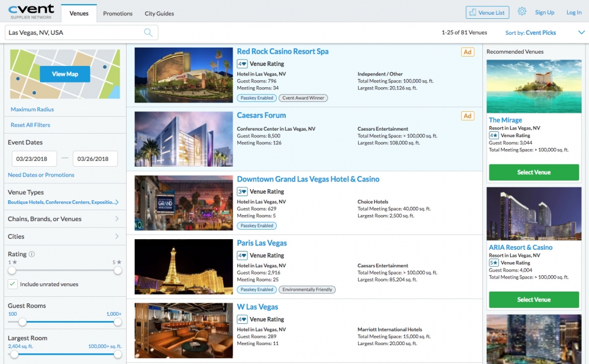Image resolution: width=589 pixels, height=364 pixels.
Task: Open the settings gear icon
Action: point(522,12)
